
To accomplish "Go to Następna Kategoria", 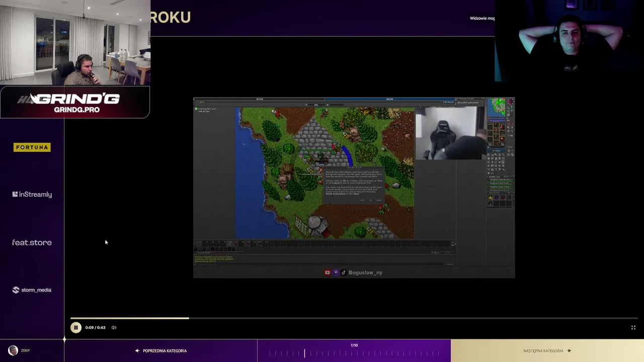I will click(547, 350).
